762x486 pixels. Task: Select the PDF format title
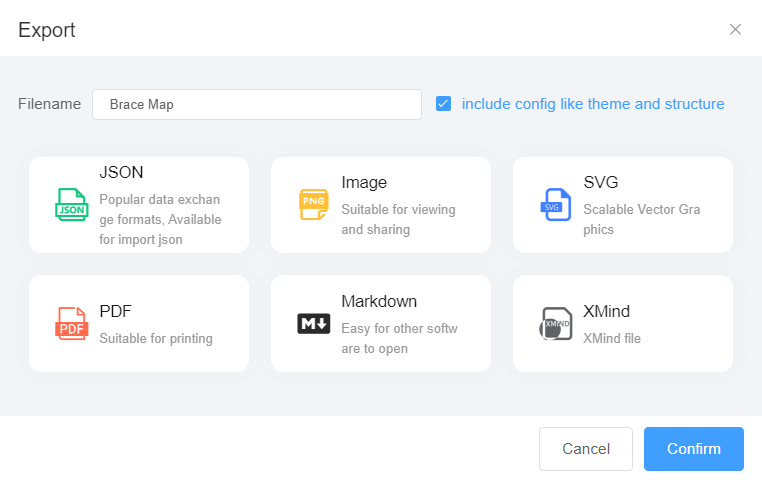point(115,311)
